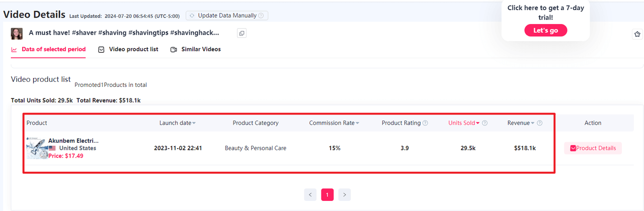Click the Let's go trial button
644x211 pixels.
pos(545,31)
